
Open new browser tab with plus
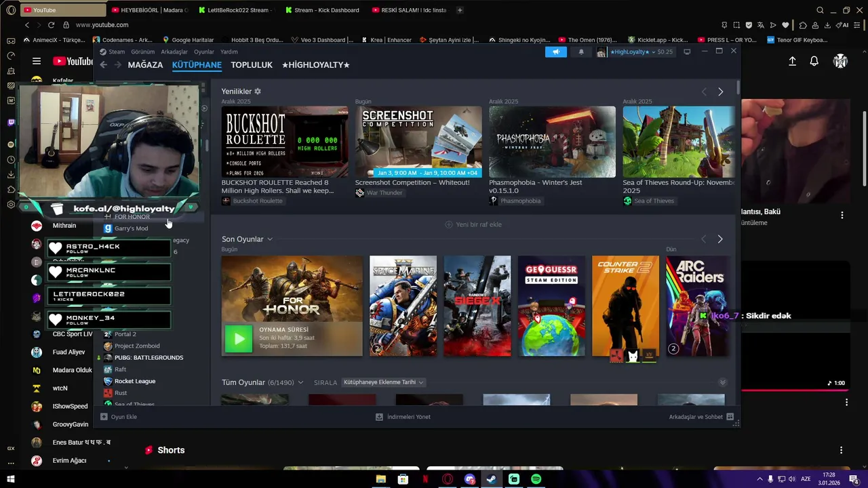[x=460, y=10]
